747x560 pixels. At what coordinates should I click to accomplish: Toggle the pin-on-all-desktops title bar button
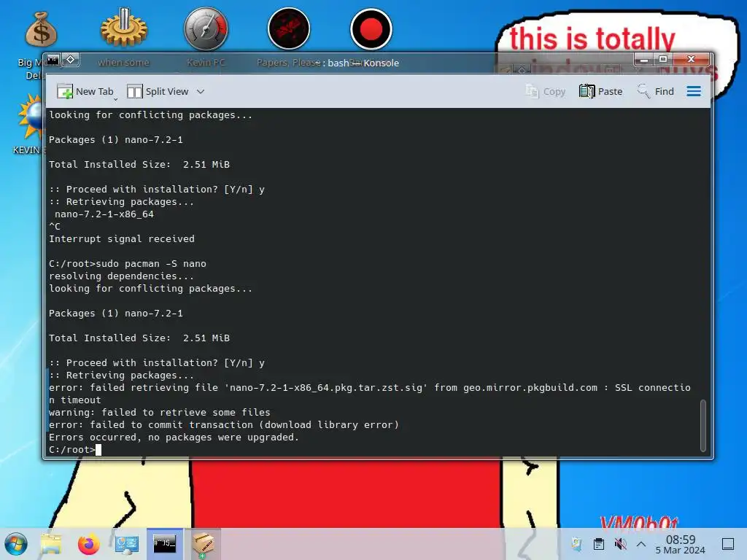(71, 60)
